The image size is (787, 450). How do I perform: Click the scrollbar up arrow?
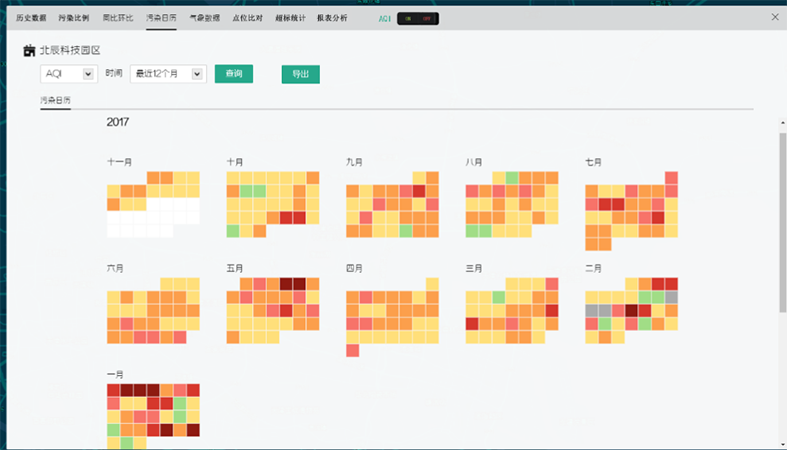tap(782, 123)
